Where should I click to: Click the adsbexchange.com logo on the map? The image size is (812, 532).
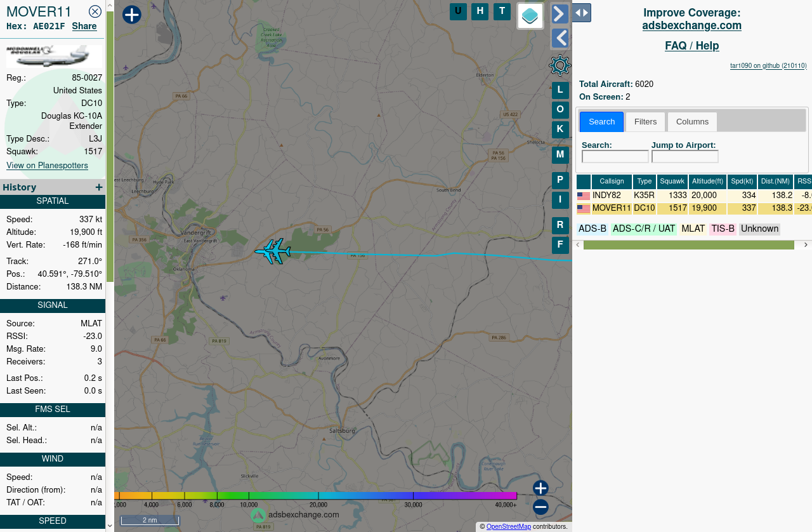click(x=295, y=515)
